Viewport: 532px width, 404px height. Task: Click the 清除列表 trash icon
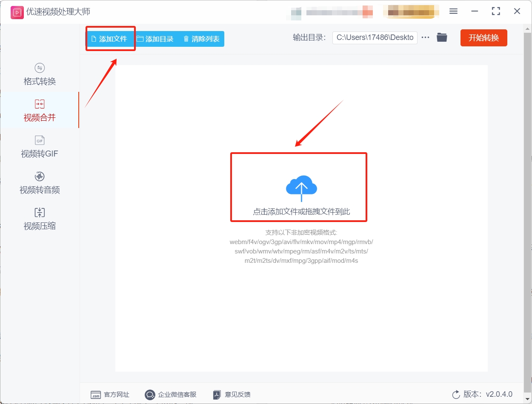click(x=186, y=38)
